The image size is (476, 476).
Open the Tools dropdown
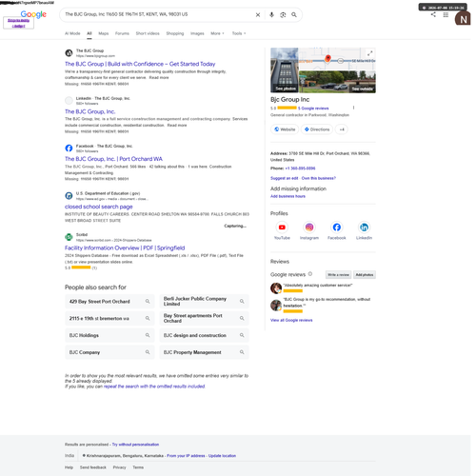click(x=239, y=33)
